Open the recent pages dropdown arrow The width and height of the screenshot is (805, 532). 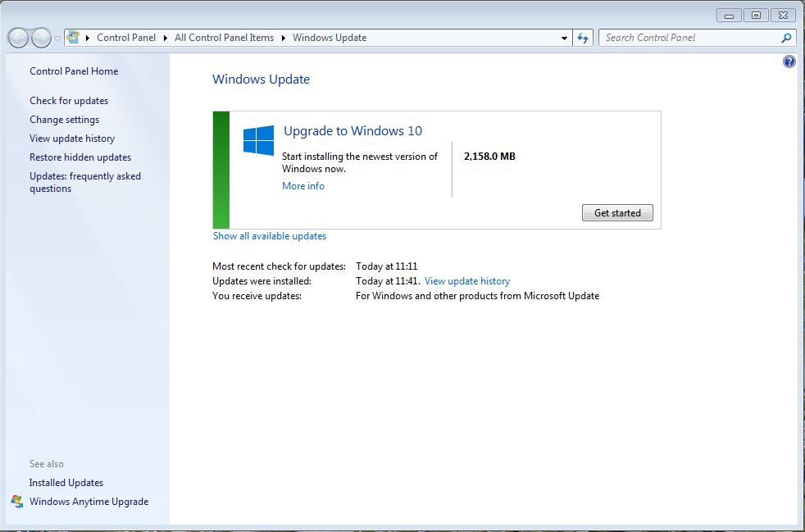pyautogui.click(x=57, y=38)
